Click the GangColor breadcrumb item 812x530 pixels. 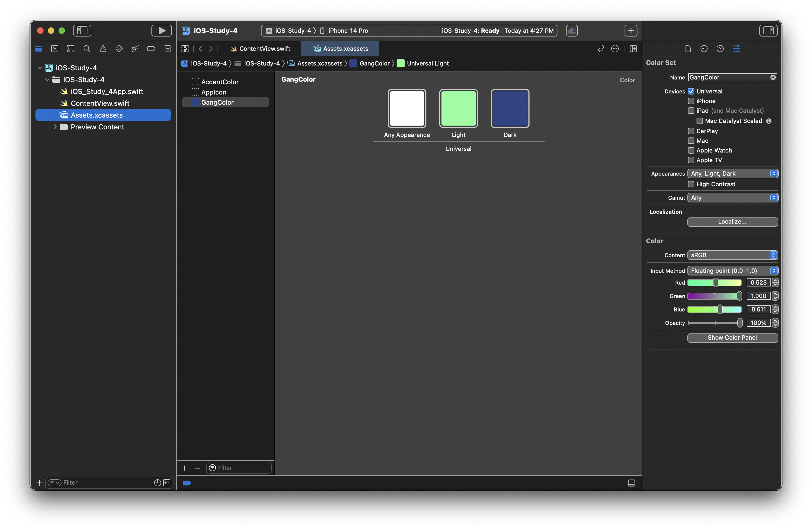[x=369, y=63]
